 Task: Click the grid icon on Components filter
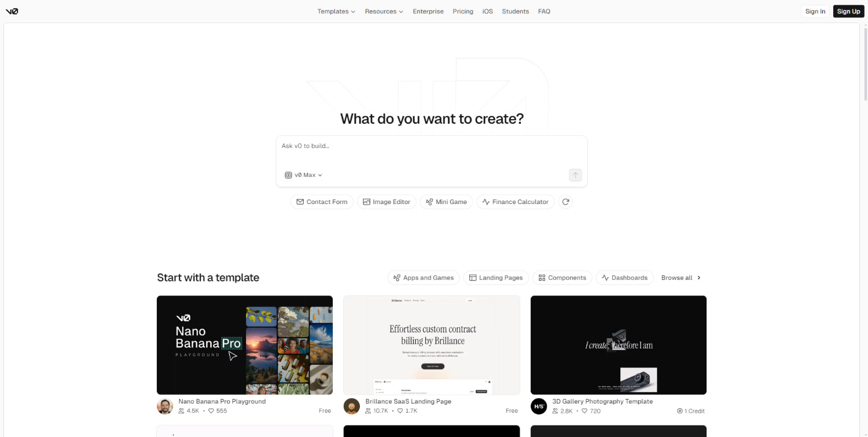(542, 277)
